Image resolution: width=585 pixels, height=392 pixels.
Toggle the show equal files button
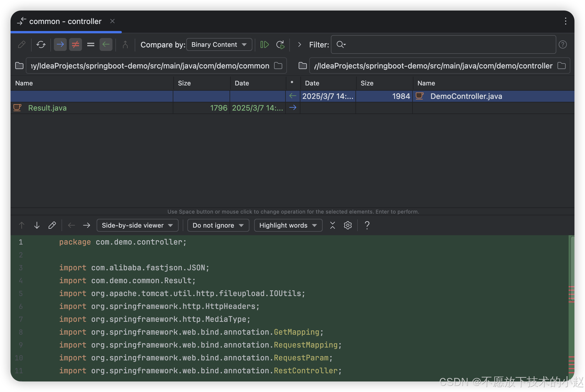pos(91,44)
